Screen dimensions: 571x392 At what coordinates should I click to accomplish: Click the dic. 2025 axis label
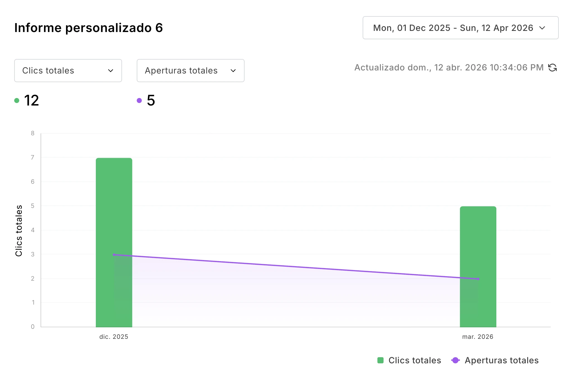[113, 336]
